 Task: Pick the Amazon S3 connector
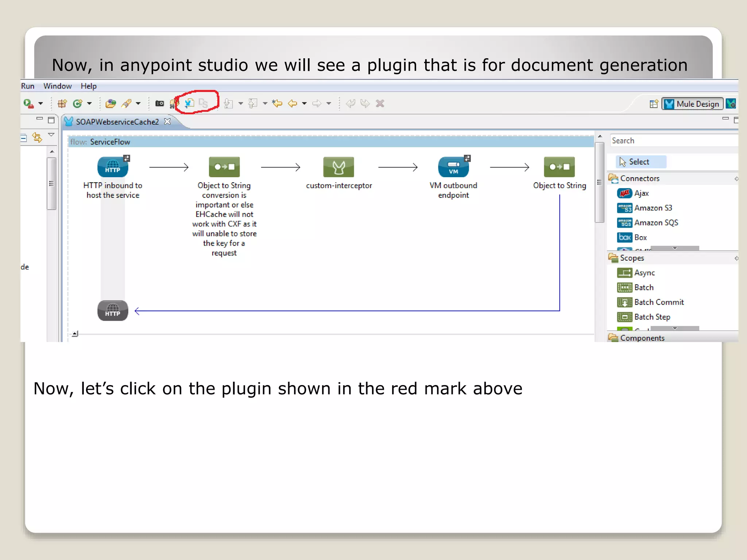tap(645, 208)
